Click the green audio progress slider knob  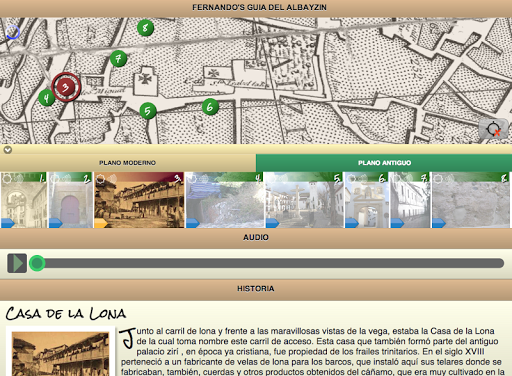37,263
